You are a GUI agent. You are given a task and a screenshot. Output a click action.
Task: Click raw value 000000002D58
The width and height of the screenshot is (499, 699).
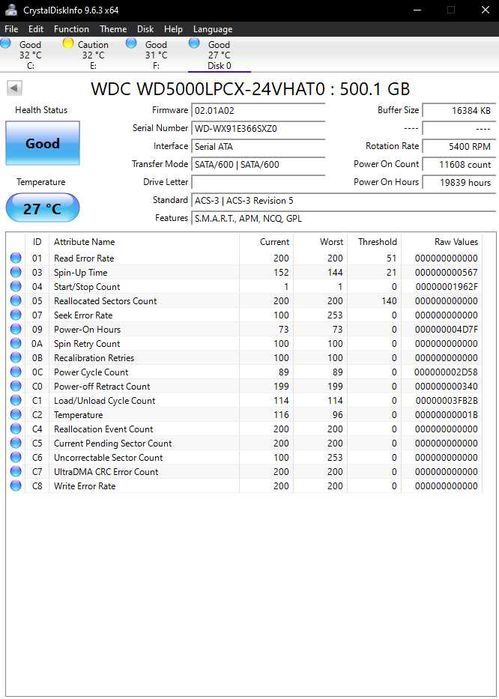[446, 372]
